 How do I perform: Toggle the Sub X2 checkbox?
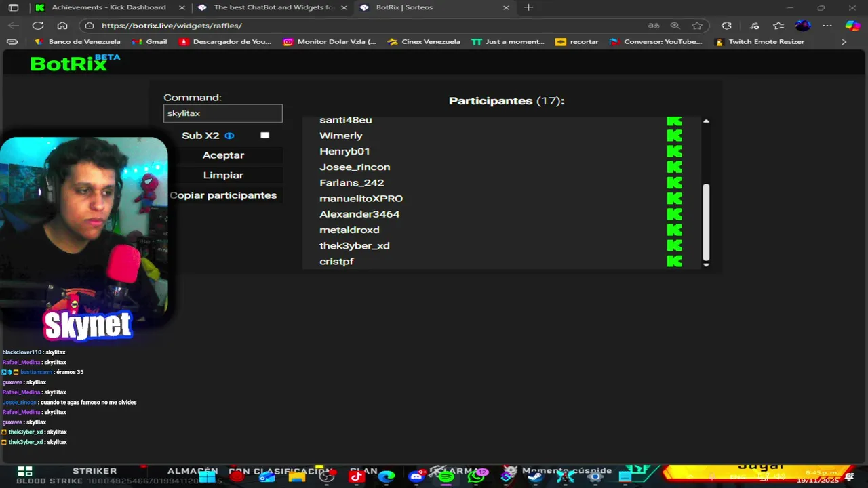[x=264, y=136]
